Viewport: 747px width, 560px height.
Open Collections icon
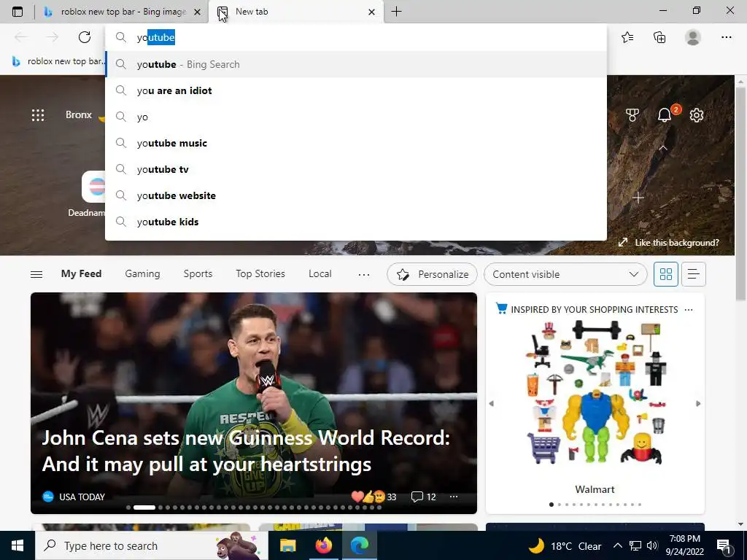659,37
